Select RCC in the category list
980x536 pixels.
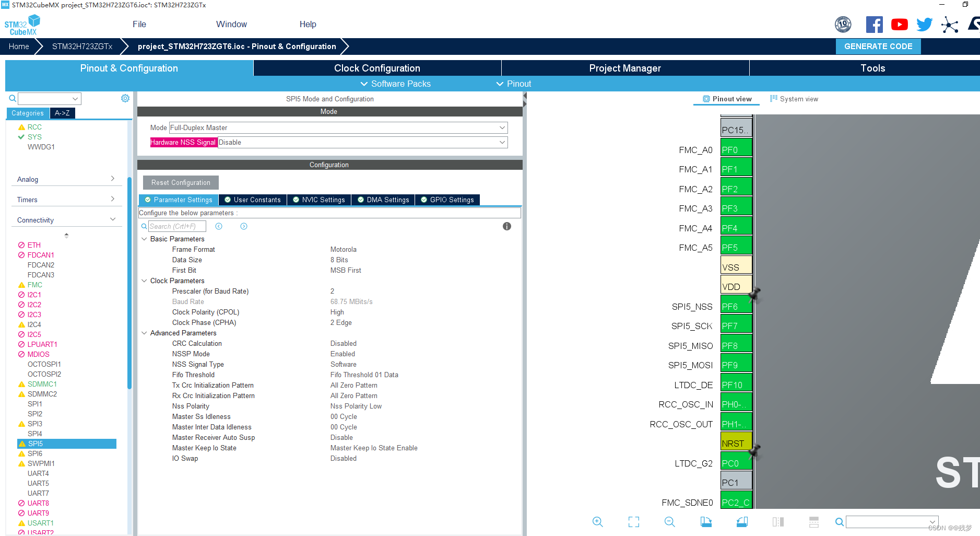click(34, 127)
